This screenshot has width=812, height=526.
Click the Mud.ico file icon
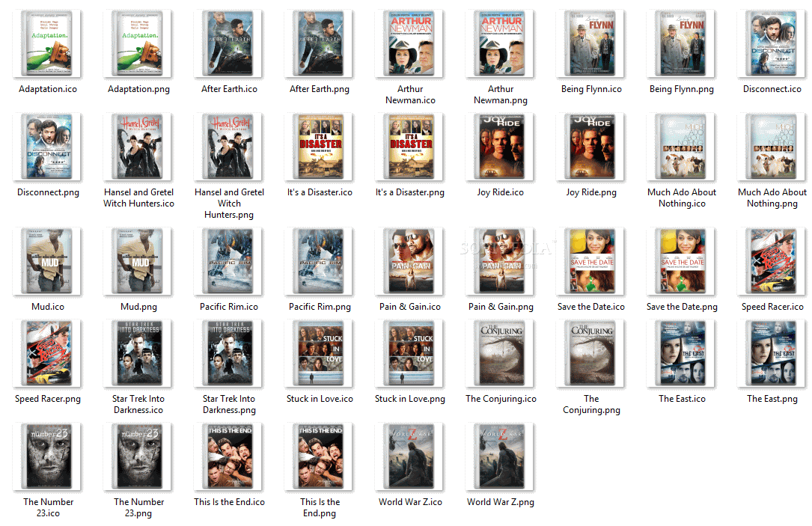point(48,261)
